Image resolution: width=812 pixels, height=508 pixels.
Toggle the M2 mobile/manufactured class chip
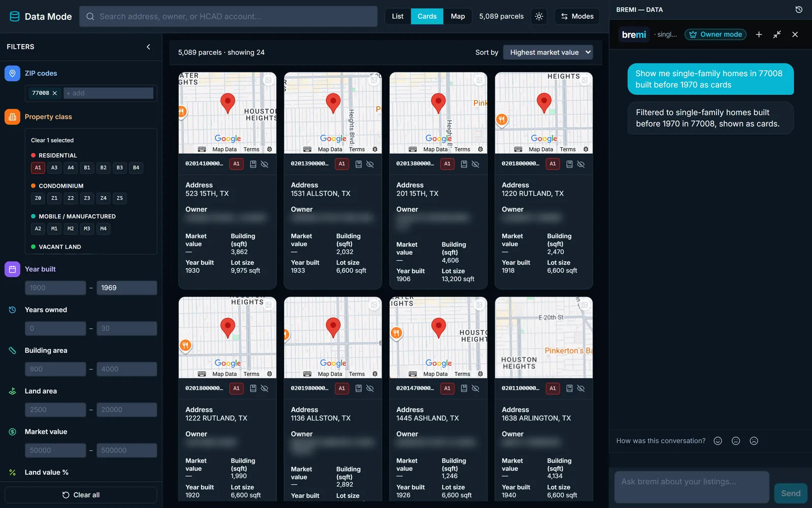tap(71, 229)
